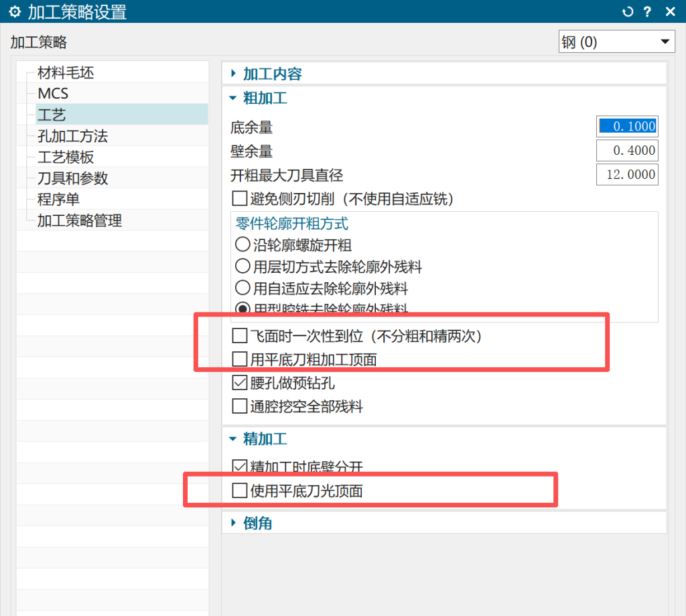Choose 用自适应去除轮廓外残料 radio option

tap(243, 288)
